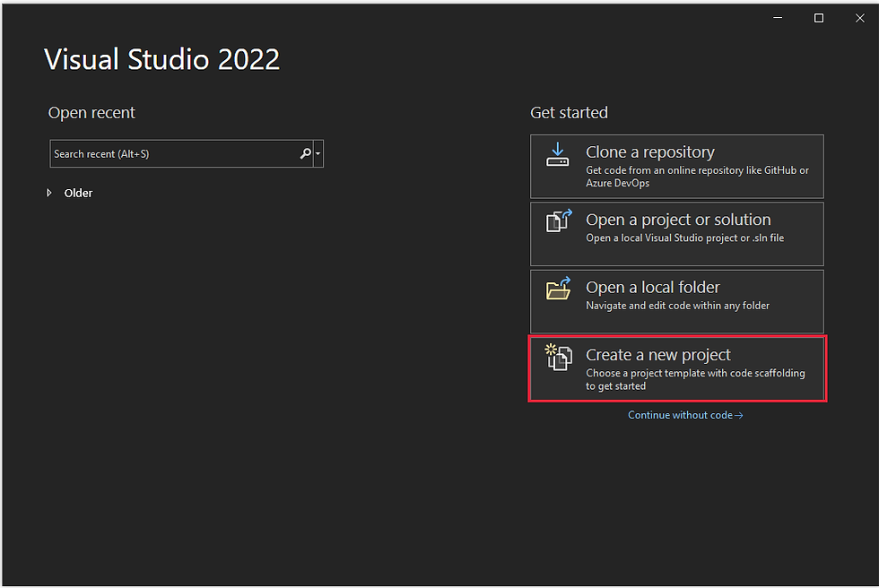The image size is (879, 588).
Task: Maximize the Visual Studio start window
Action: pos(818,18)
